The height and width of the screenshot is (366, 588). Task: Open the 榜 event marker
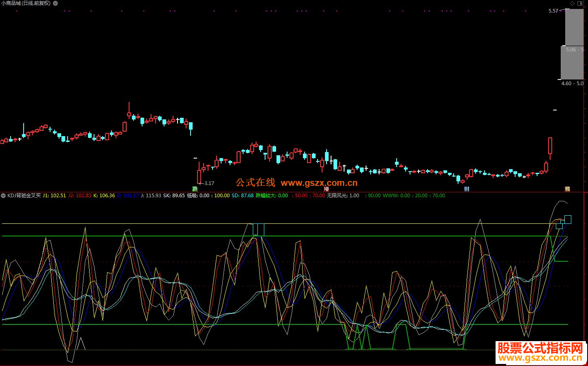point(567,189)
